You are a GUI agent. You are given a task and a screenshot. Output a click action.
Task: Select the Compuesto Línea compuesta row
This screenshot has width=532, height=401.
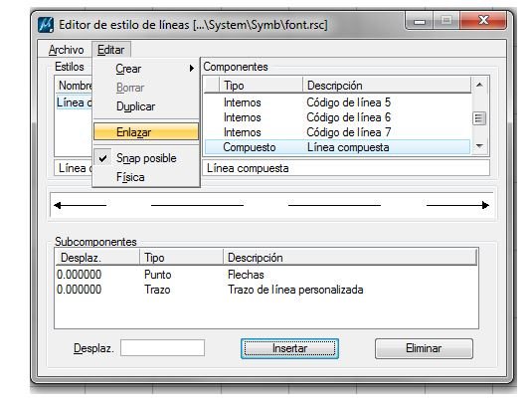click(x=337, y=147)
